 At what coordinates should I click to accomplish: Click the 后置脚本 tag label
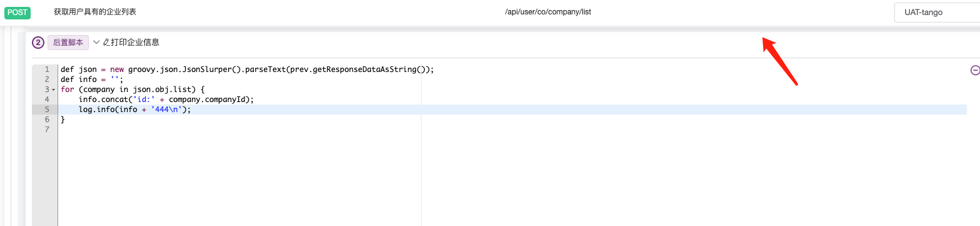(x=68, y=43)
